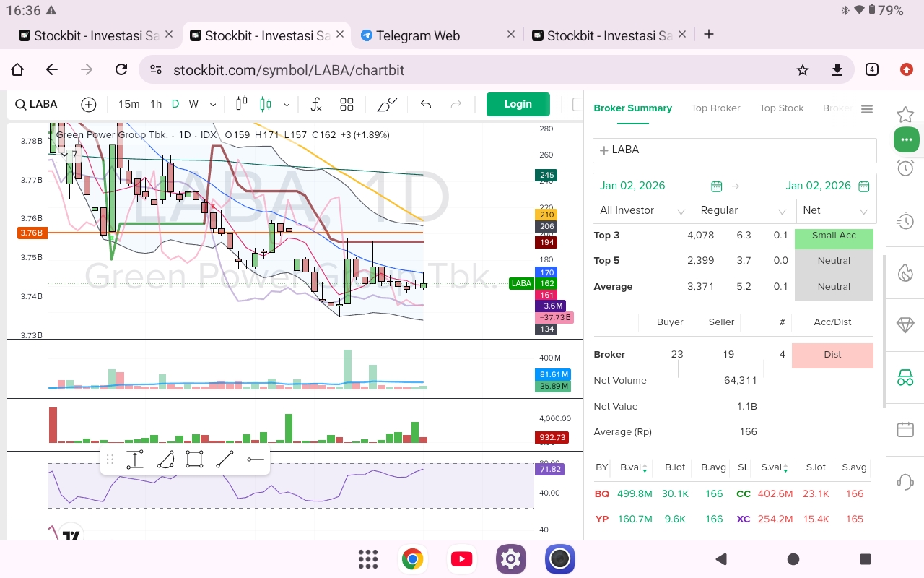This screenshot has height=578, width=924.
Task: Select the rectangle drawing tool
Action: pos(194,460)
